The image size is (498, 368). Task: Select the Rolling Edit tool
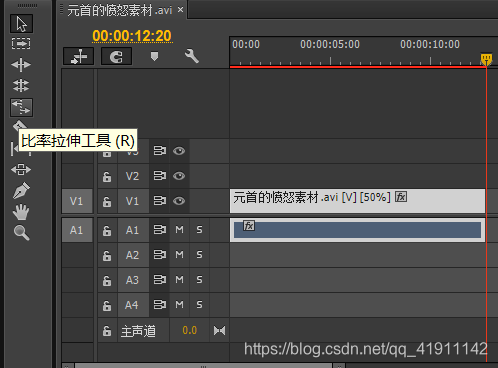pos(21,86)
